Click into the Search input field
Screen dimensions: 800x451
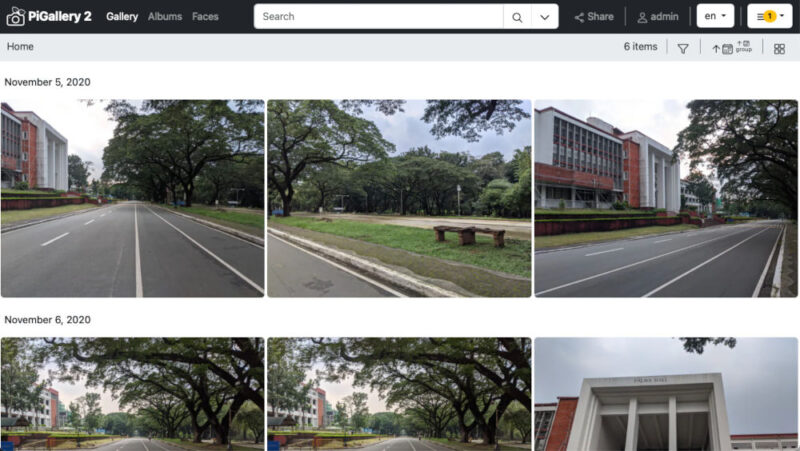[x=378, y=16]
